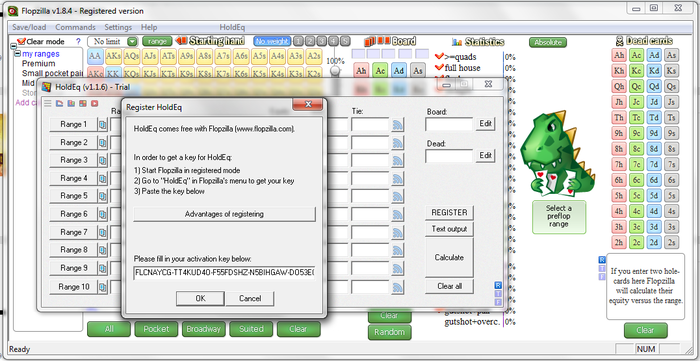Click the copy icon beside Range 1
Viewport: 700px width, 361px height.
pos(103,124)
